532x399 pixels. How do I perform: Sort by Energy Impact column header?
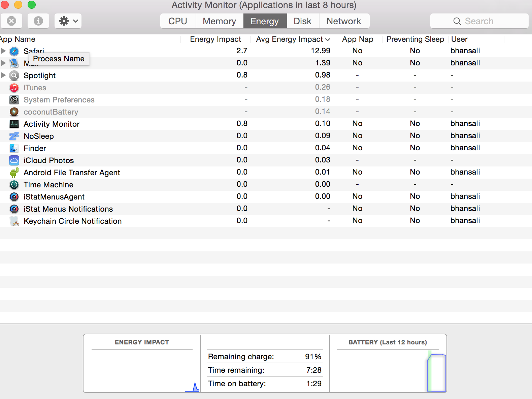(215, 39)
